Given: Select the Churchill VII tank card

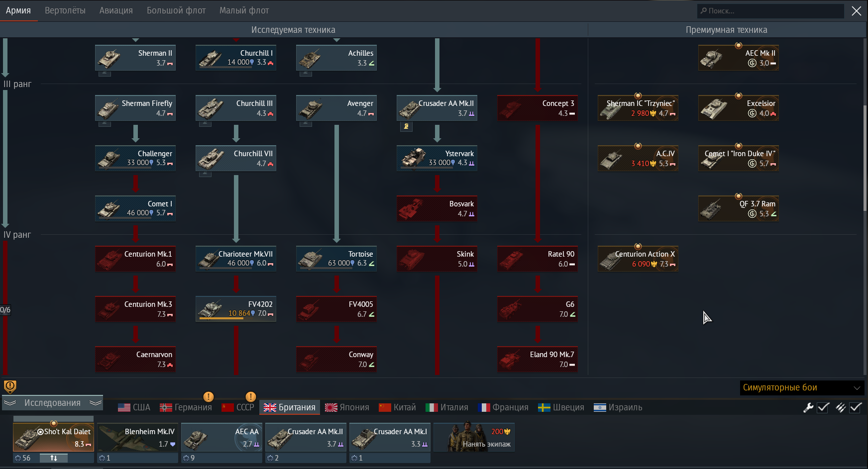Looking at the screenshot, I should [x=236, y=158].
